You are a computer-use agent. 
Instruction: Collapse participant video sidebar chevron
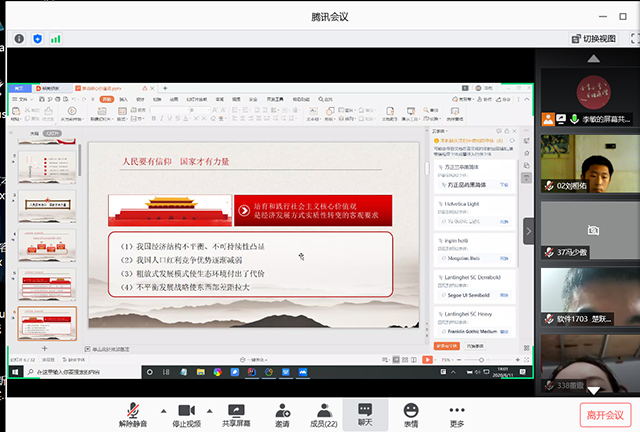[x=529, y=229]
